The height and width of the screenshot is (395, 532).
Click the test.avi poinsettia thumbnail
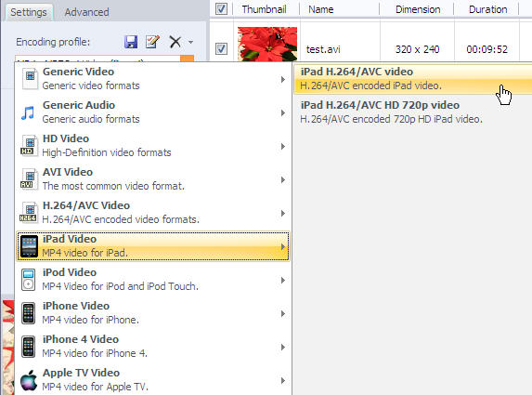(267, 45)
